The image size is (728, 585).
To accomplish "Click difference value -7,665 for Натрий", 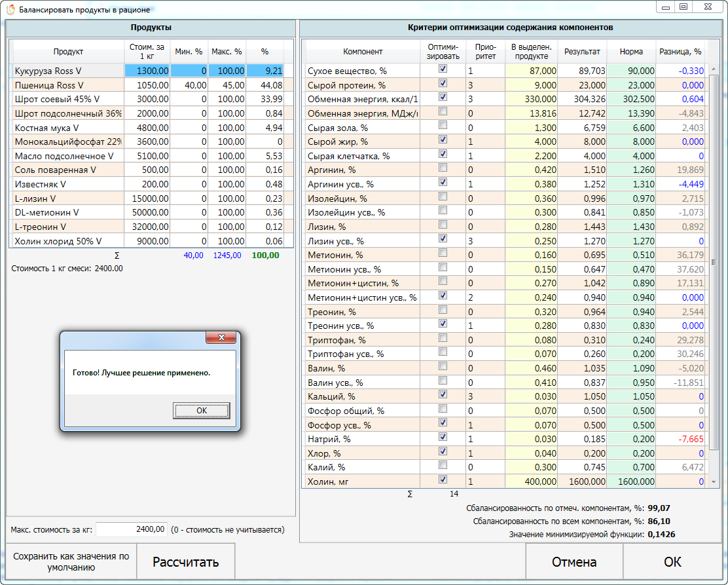I will pyautogui.click(x=680, y=439).
